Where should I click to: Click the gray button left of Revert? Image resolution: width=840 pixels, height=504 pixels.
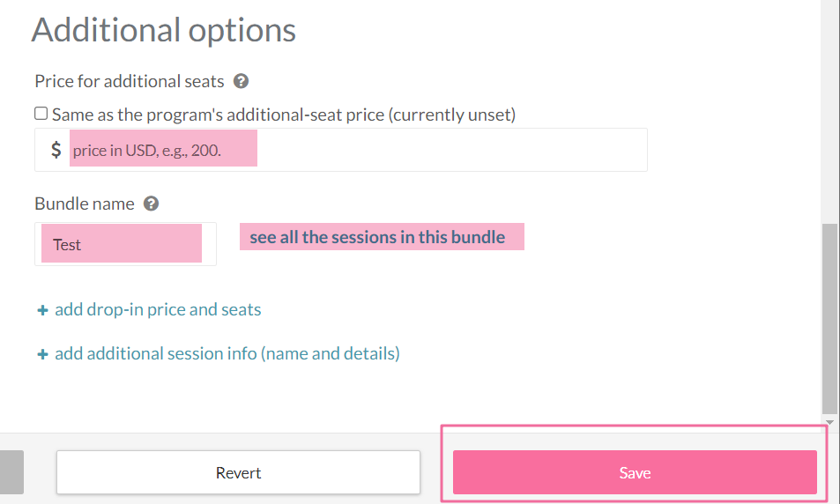[11, 472]
